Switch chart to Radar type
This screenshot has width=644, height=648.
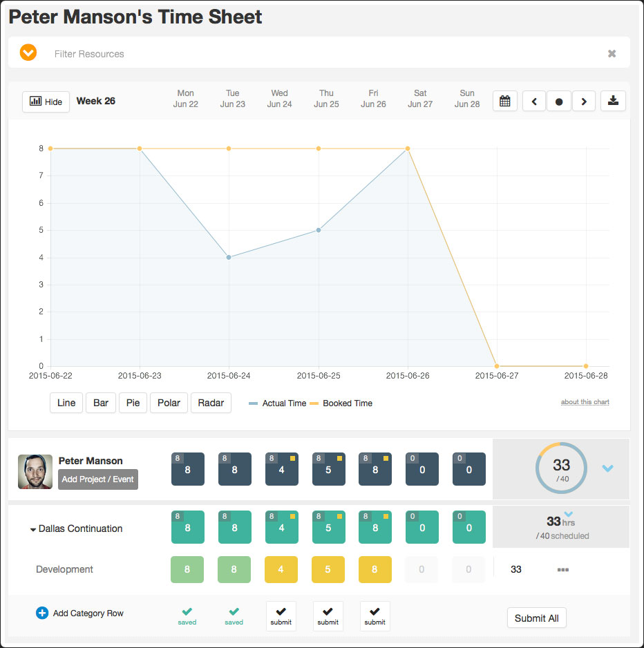click(x=211, y=403)
